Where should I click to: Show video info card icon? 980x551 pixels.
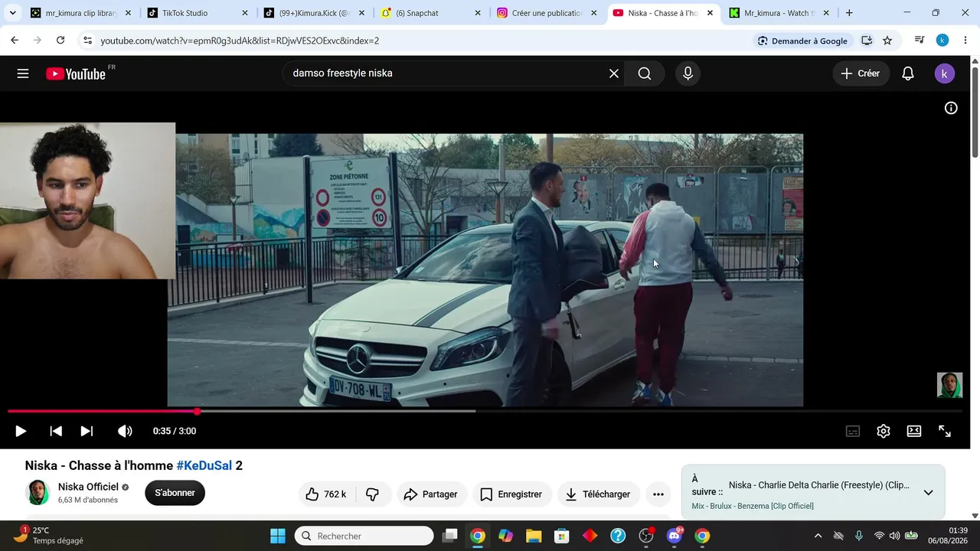[951, 108]
